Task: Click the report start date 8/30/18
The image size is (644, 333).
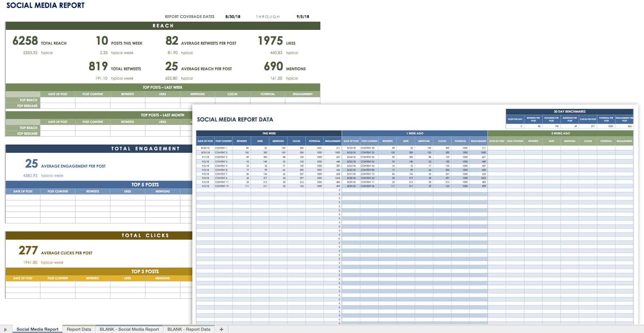Action: (x=233, y=17)
